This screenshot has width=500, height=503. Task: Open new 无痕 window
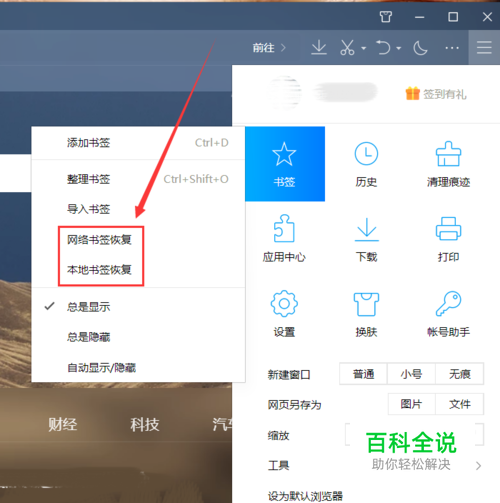459,374
